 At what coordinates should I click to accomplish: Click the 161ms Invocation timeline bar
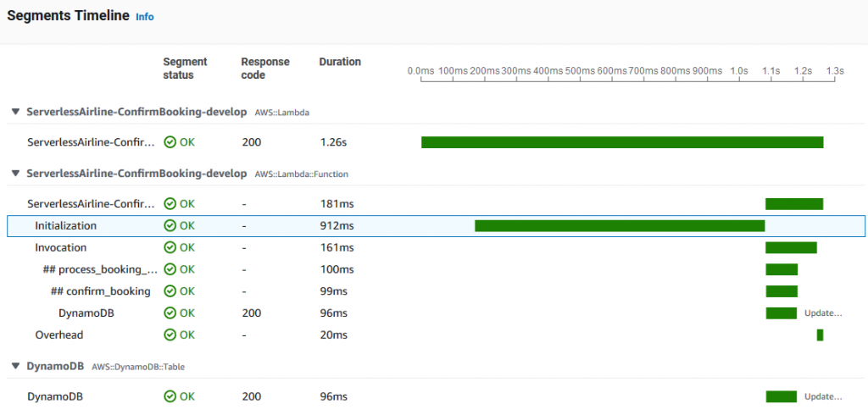[x=791, y=247]
